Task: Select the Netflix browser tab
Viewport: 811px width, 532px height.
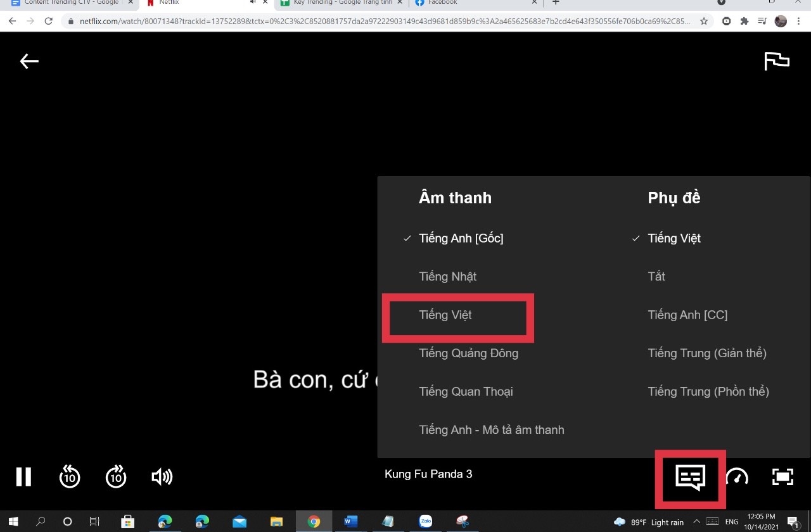Action: click(206, 3)
